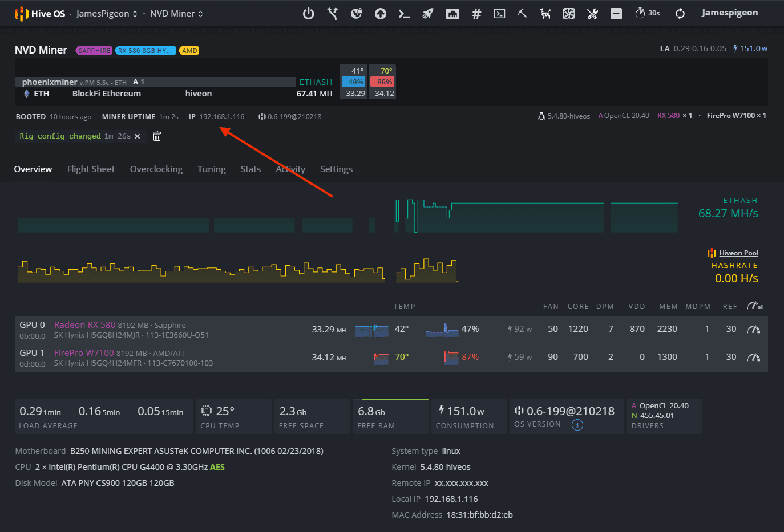Open the Activity tab

[290, 169]
